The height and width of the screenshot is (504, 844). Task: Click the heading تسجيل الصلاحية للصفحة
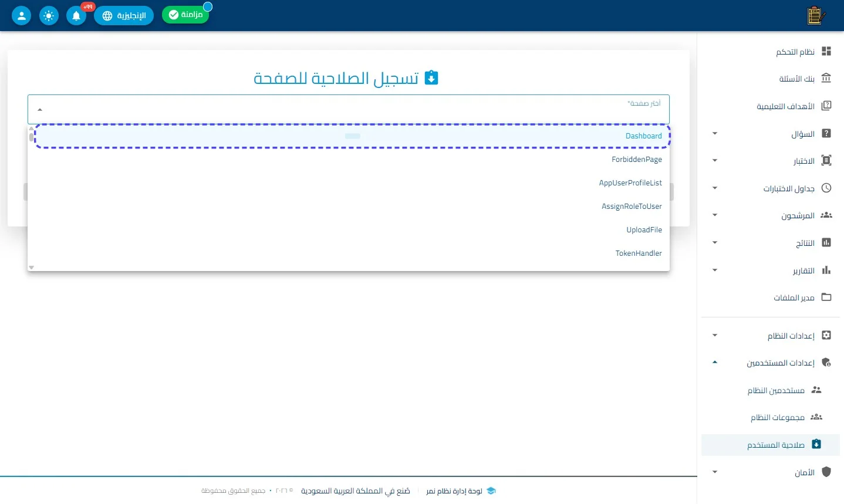336,78
